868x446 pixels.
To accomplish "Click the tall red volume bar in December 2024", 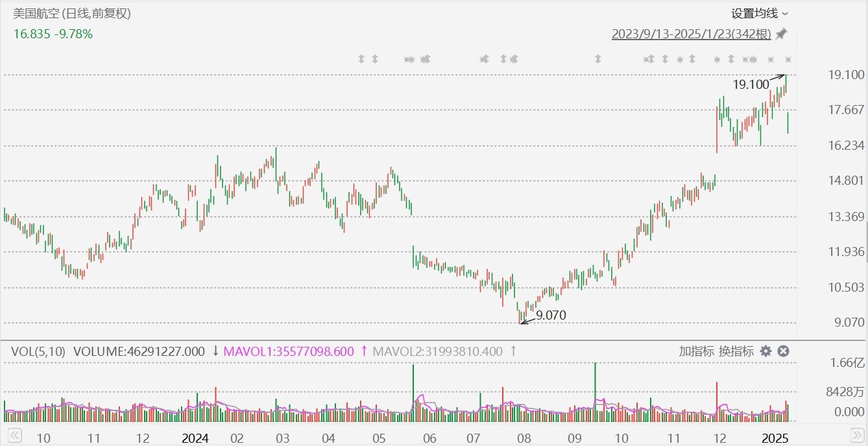I will point(717,402).
